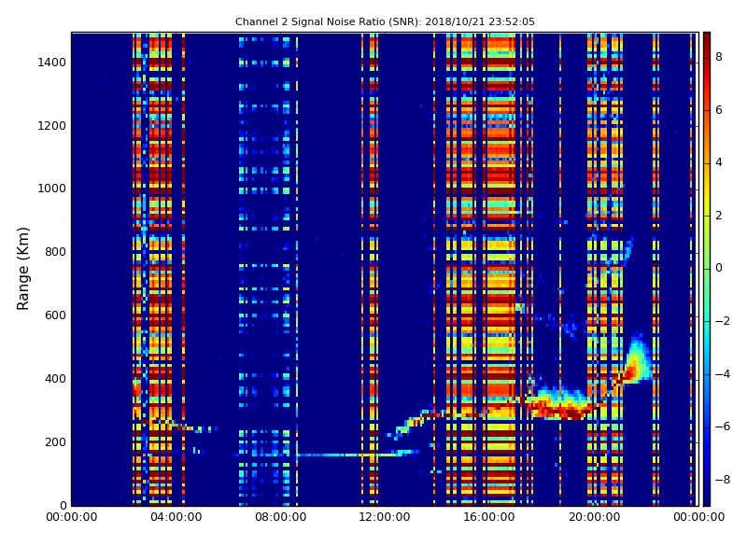Click the 1000 tick label on range axis
The width and height of the screenshot is (747, 560).
coord(52,189)
